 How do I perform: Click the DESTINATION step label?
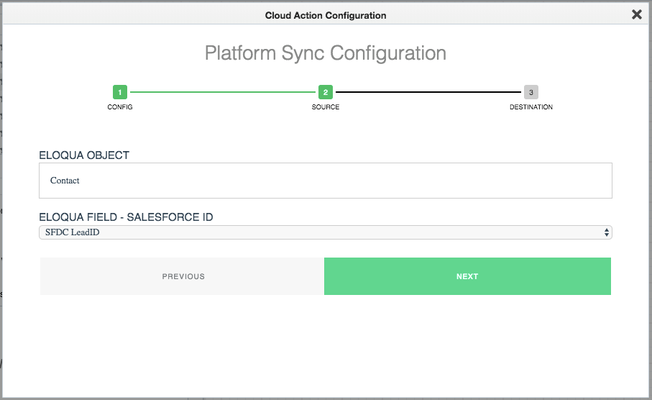tap(531, 107)
